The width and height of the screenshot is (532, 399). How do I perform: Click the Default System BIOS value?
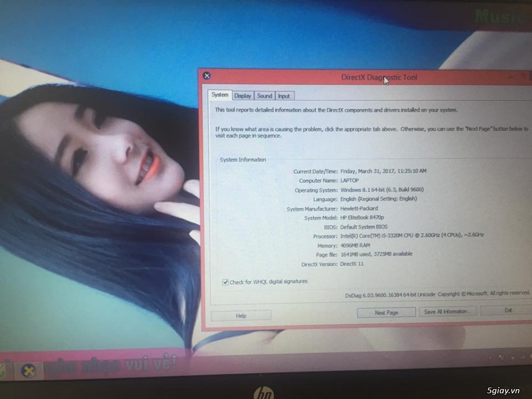click(364, 227)
